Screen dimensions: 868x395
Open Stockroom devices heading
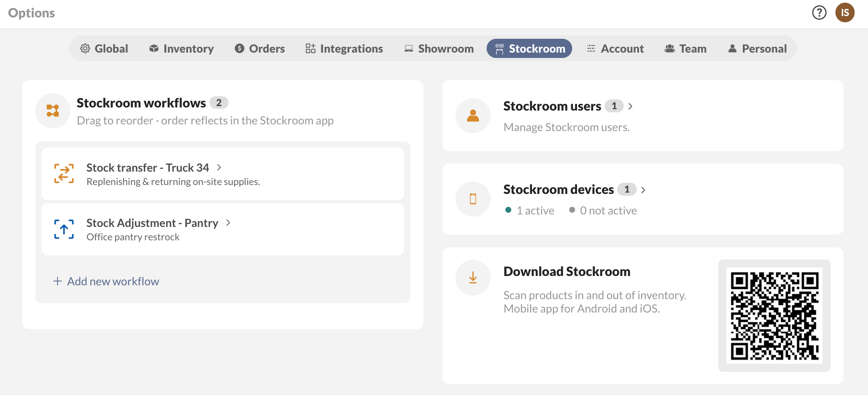pos(558,189)
